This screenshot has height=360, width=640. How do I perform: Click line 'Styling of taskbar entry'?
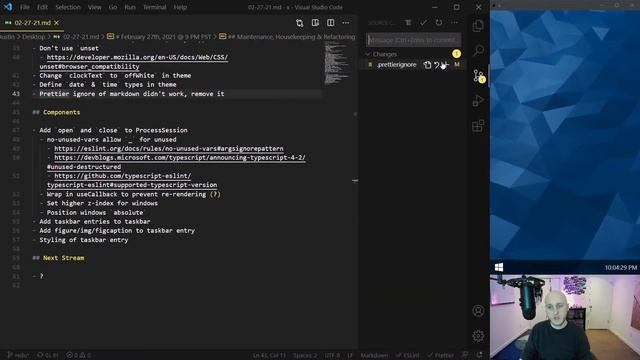pos(83,240)
